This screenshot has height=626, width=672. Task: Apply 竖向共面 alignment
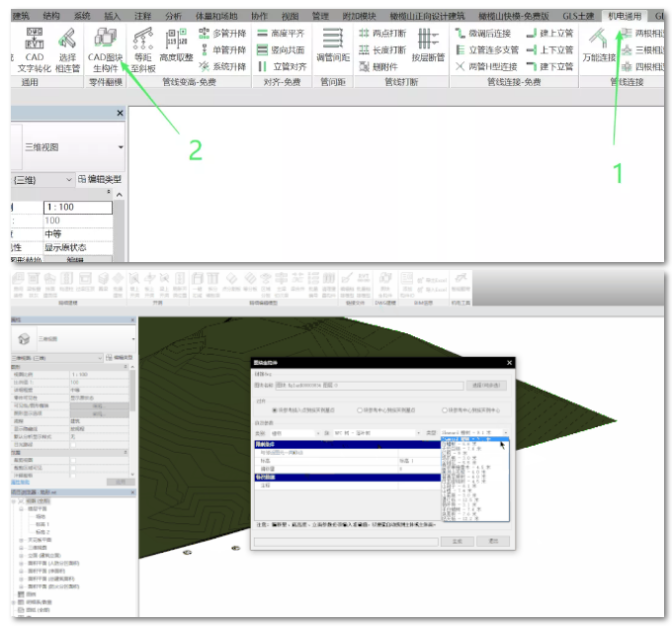[x=281, y=49]
